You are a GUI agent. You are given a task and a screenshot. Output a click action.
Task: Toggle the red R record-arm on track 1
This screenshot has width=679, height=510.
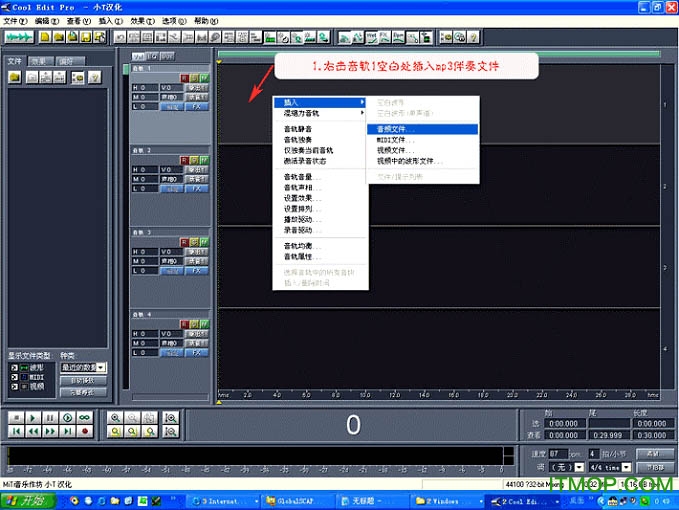coord(184,77)
